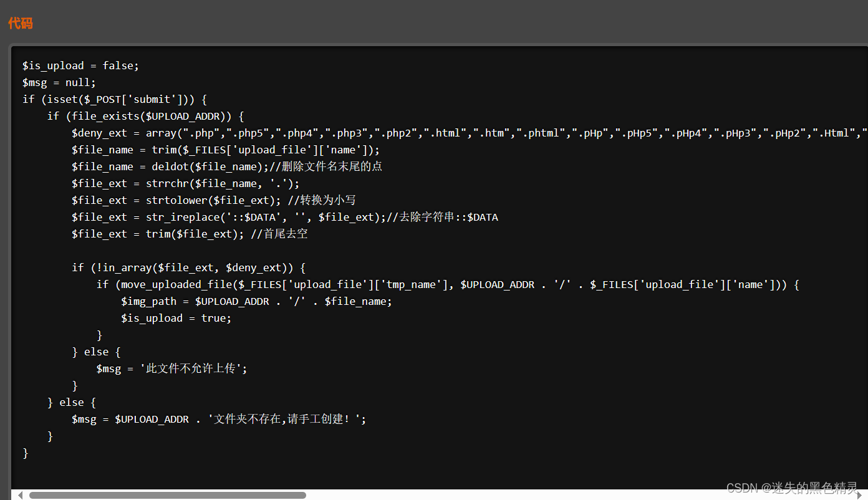Click the '此文件不允许上传' message line
Viewport: 868px width, 500px height.
click(x=172, y=368)
